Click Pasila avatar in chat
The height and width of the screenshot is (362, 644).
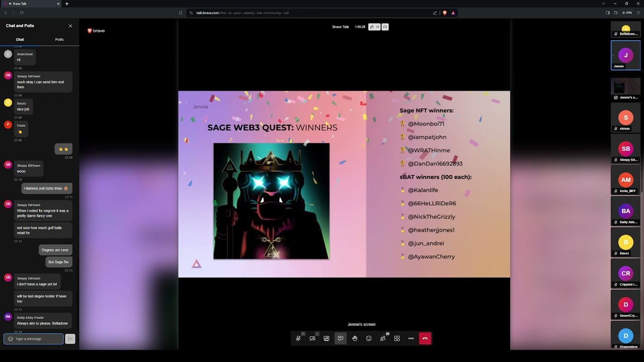[8, 125]
